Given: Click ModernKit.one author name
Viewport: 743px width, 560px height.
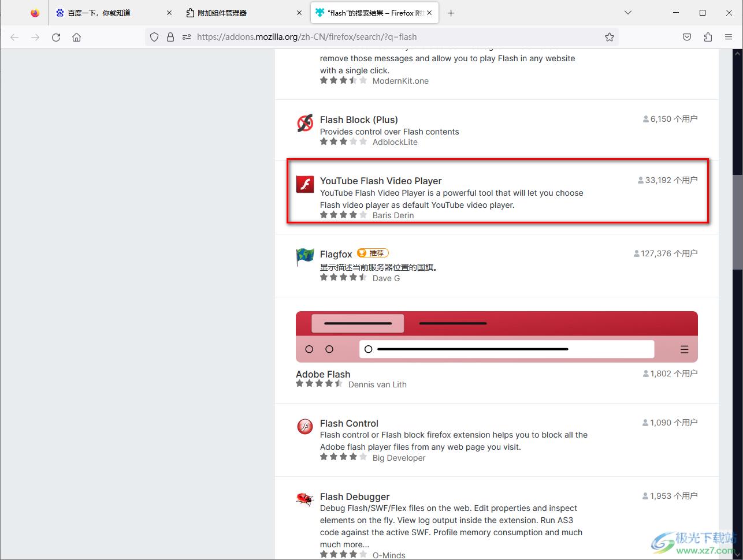Looking at the screenshot, I should [400, 81].
